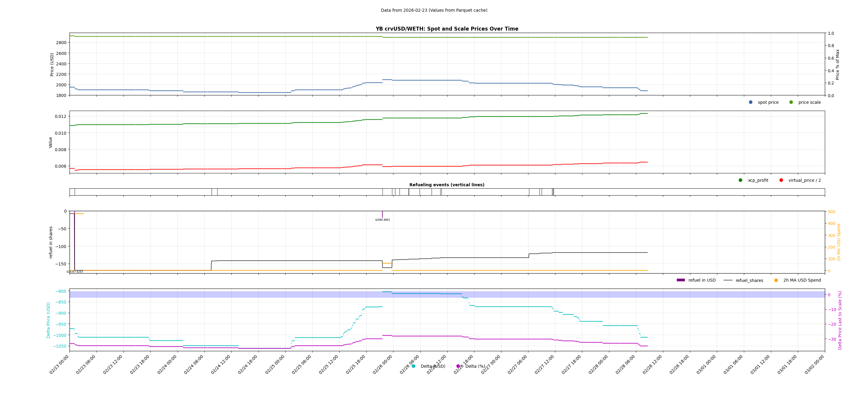Image resolution: width=868 pixels, height=413 pixels.
Task: Click the xcp_profit green legend marker
Action: [740, 180]
